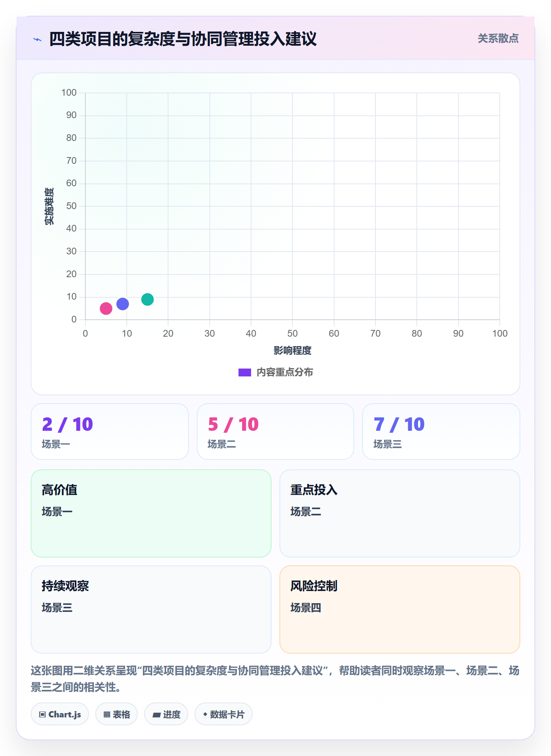Screen dimensions: 551x756
Task: Select the Chart.js tag chip
Action: [x=60, y=714]
